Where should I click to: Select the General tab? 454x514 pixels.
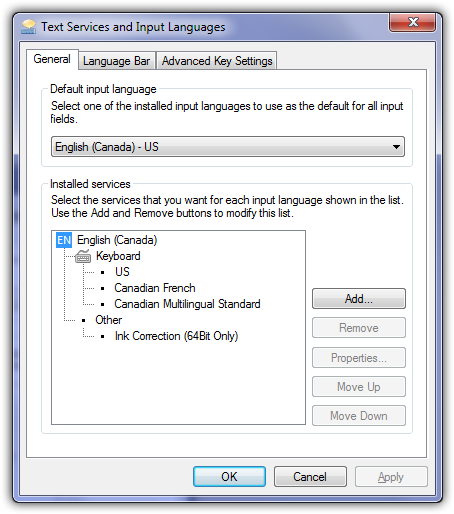point(52,59)
